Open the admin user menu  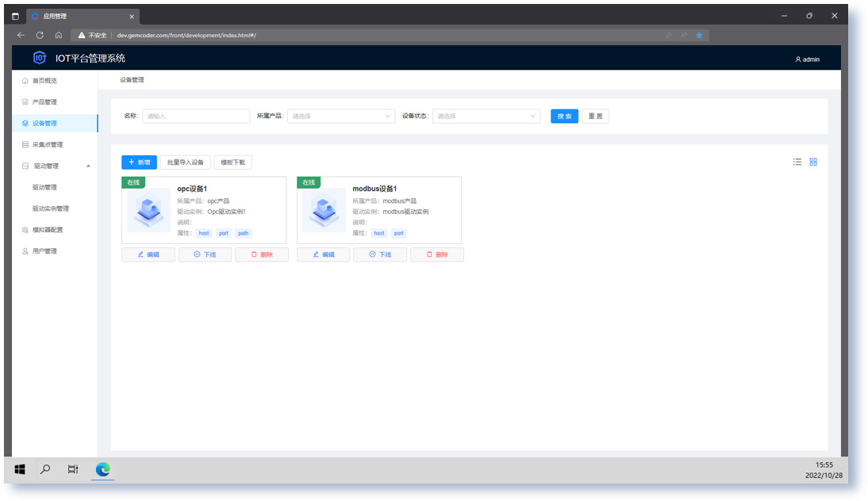tap(807, 59)
